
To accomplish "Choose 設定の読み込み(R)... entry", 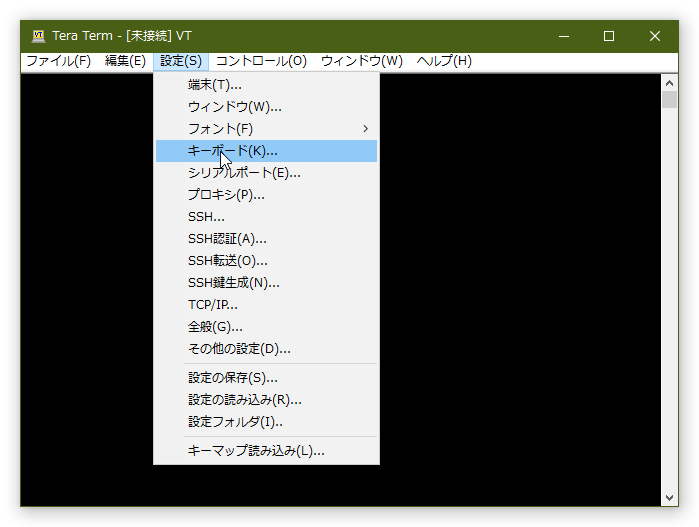I will point(266,400).
